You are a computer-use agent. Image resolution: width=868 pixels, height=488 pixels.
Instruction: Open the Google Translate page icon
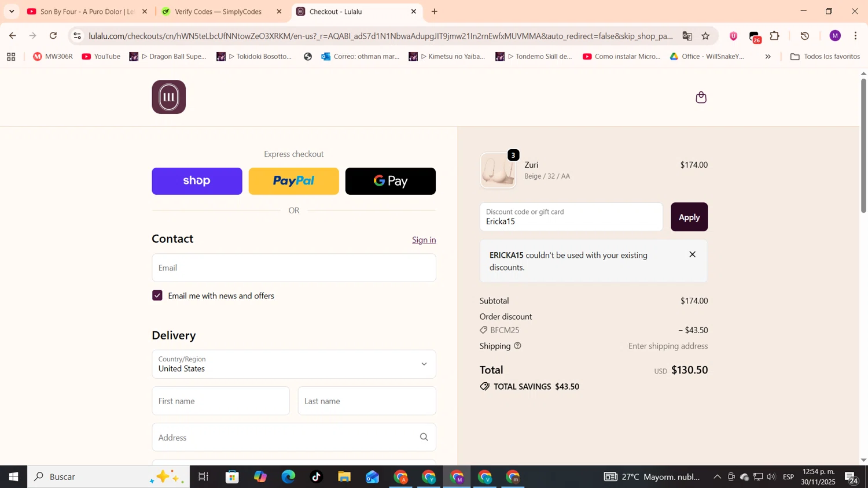point(687,36)
